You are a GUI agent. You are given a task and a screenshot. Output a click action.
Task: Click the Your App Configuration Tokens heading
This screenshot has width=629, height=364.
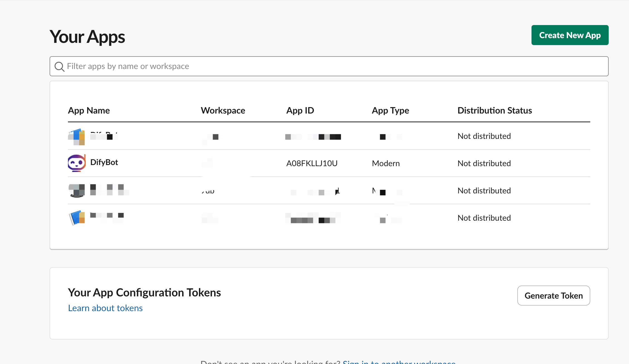(144, 292)
